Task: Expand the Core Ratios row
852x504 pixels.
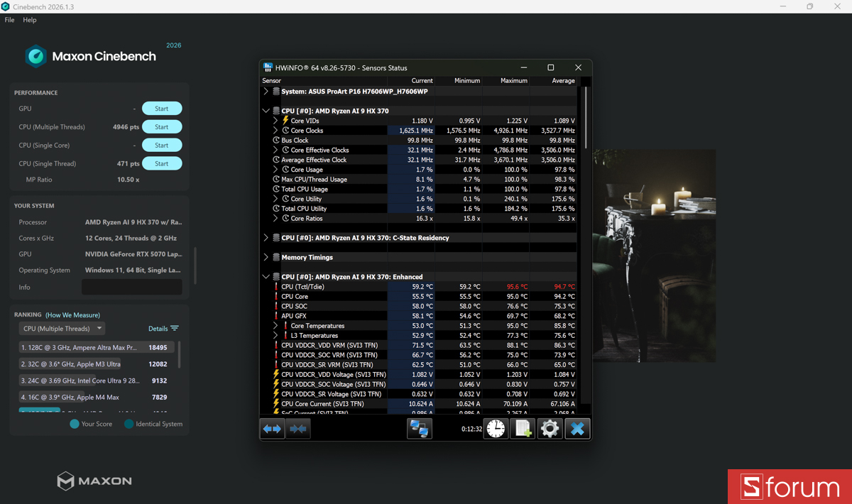Action: (275, 219)
